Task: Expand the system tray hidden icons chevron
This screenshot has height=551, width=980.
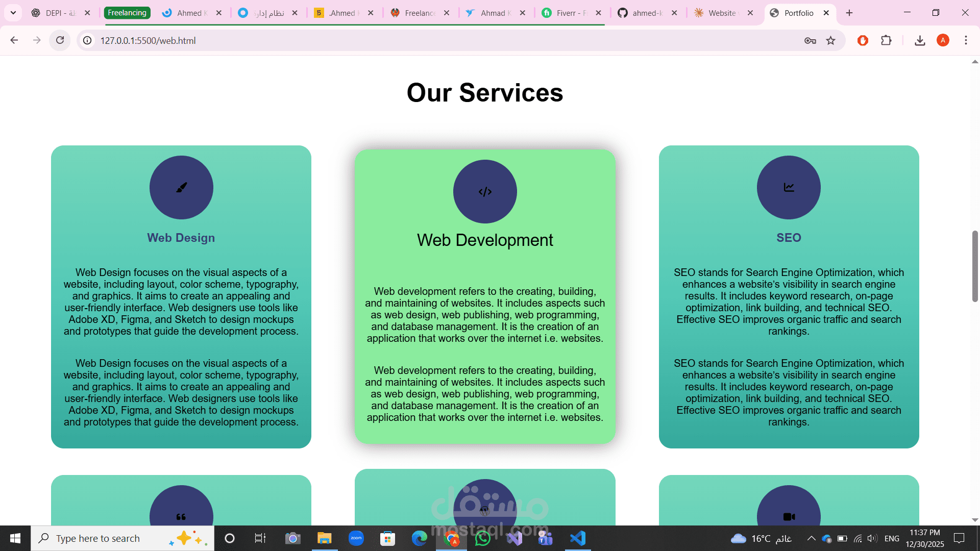Action: (x=811, y=538)
